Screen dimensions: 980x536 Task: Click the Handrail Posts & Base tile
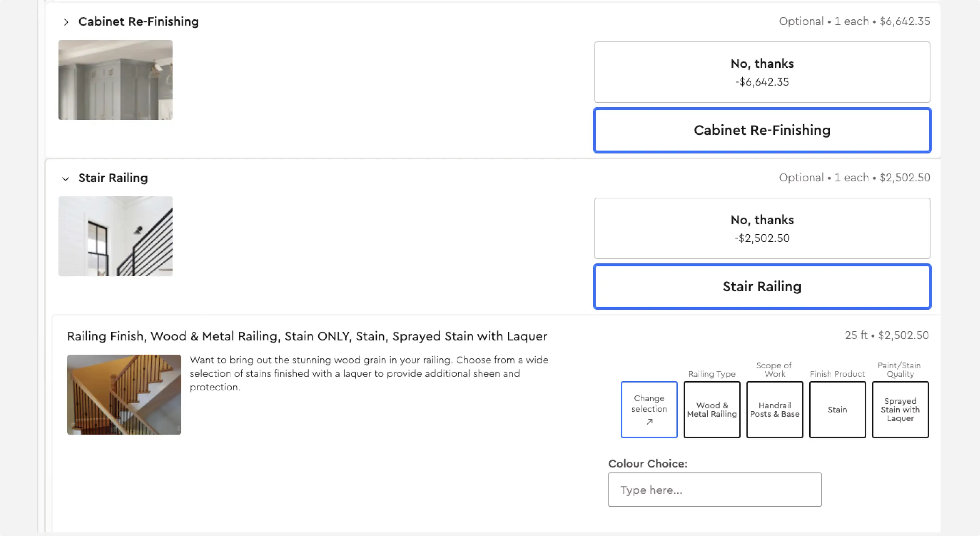[774, 409]
